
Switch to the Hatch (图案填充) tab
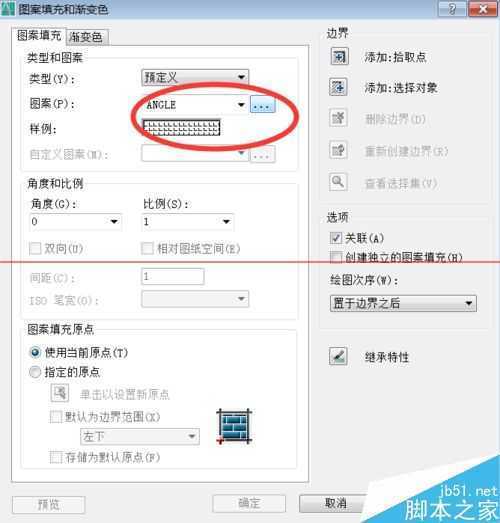click(39, 36)
